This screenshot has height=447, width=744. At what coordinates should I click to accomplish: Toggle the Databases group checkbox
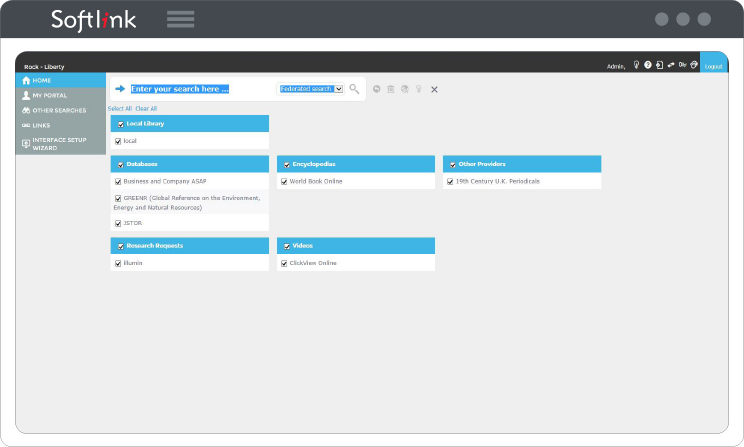(121, 165)
